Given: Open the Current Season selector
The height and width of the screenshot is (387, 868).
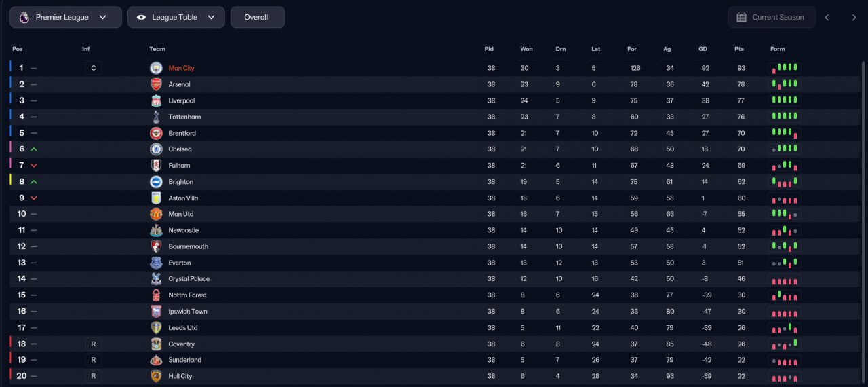Looking at the screenshot, I should point(772,17).
